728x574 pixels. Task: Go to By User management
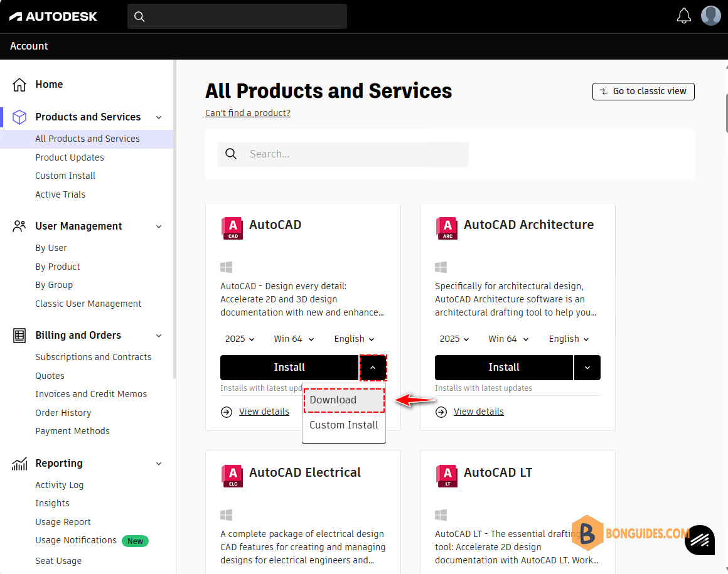(51, 248)
